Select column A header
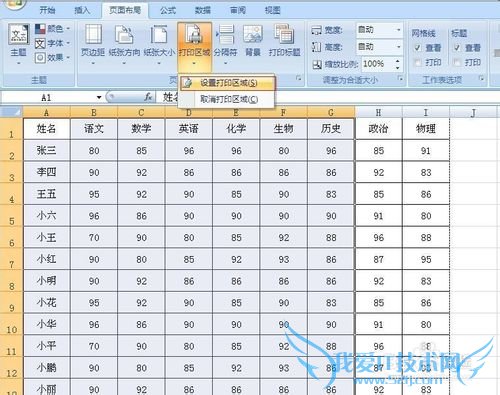The height and width of the screenshot is (395, 500). pos(47,113)
